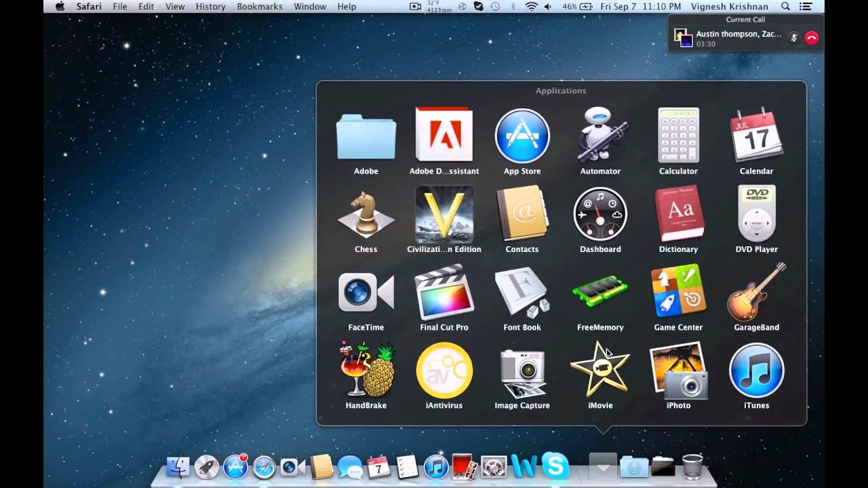Open the Safari menu
This screenshot has width=868, height=488.
pos(89,6)
